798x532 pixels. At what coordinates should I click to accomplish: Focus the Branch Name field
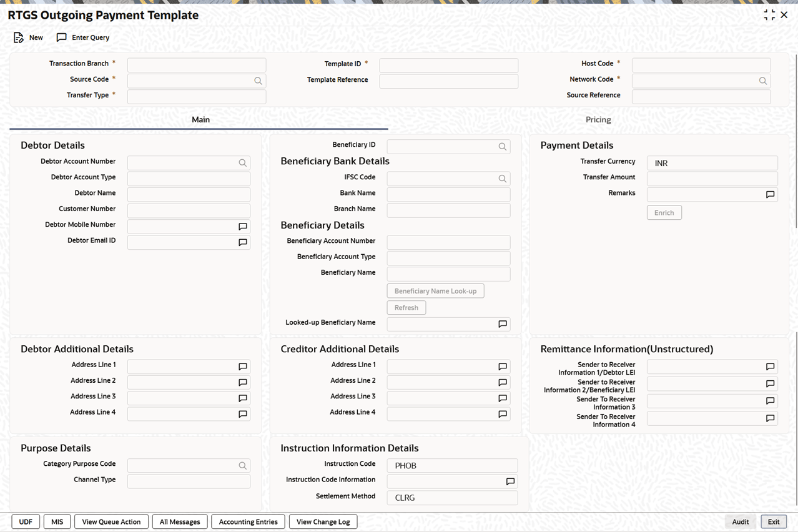(448, 210)
